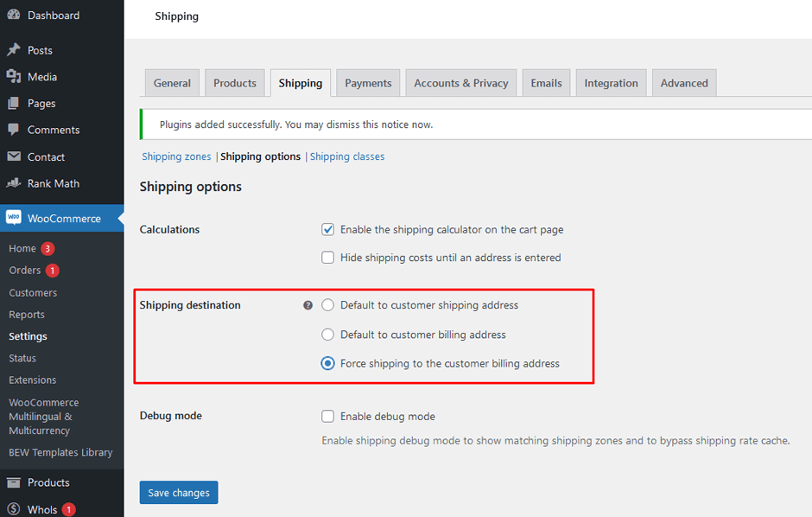Viewport: 812px width, 517px height.
Task: Disable the shipping calculator on cart page
Action: tap(327, 229)
